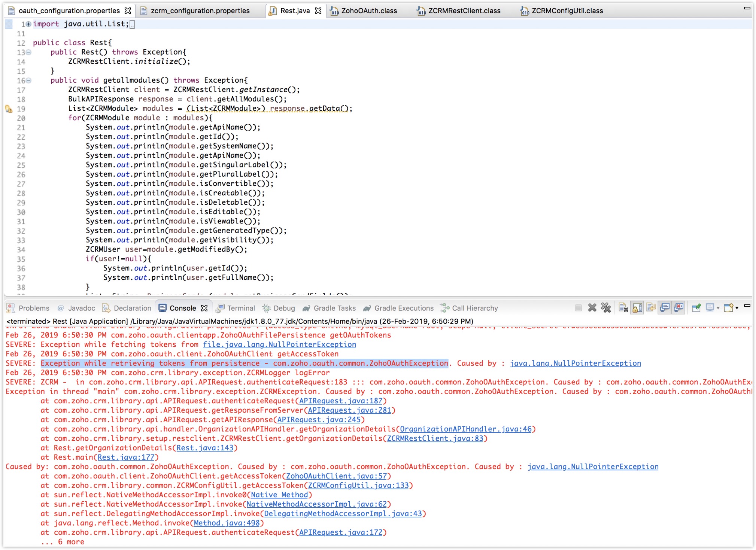
Task: Expand the folded imports at line 1
Action: pyautogui.click(x=29, y=24)
